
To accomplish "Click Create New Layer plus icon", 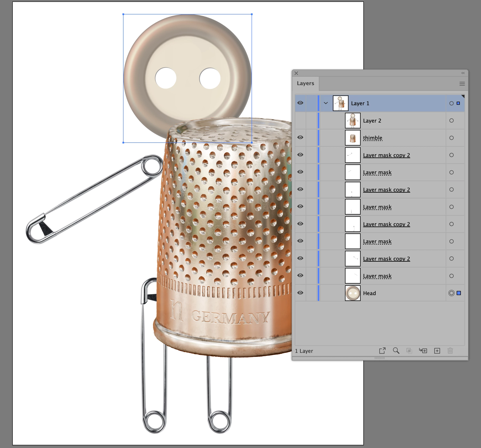I will (437, 351).
